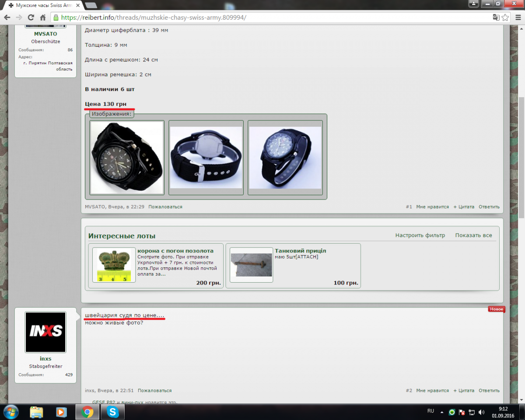Open a new browser tab

(91, 5)
